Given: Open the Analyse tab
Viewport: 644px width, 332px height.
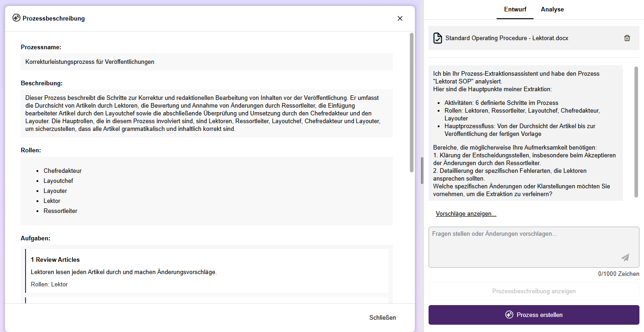Looking at the screenshot, I should point(552,10).
